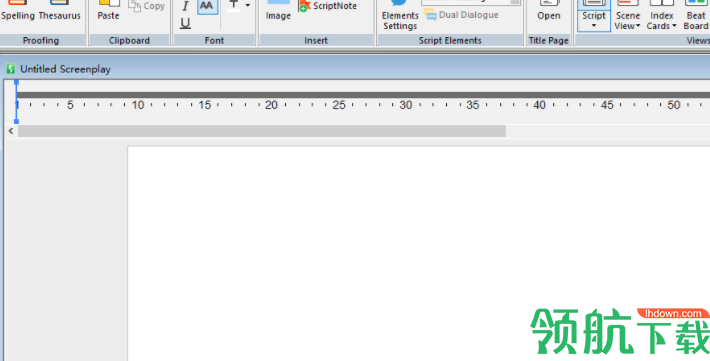The width and height of the screenshot is (710, 361).
Task: Click Dual Dialogue
Action: coord(461,15)
